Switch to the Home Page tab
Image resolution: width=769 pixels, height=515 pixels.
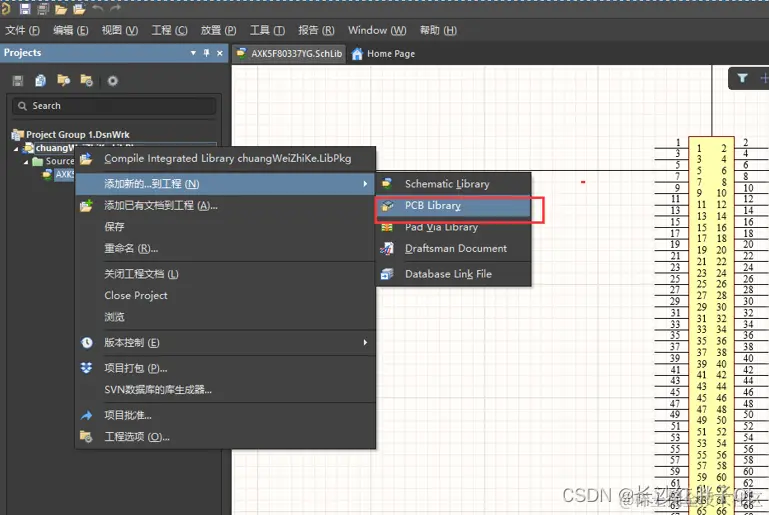coord(384,53)
